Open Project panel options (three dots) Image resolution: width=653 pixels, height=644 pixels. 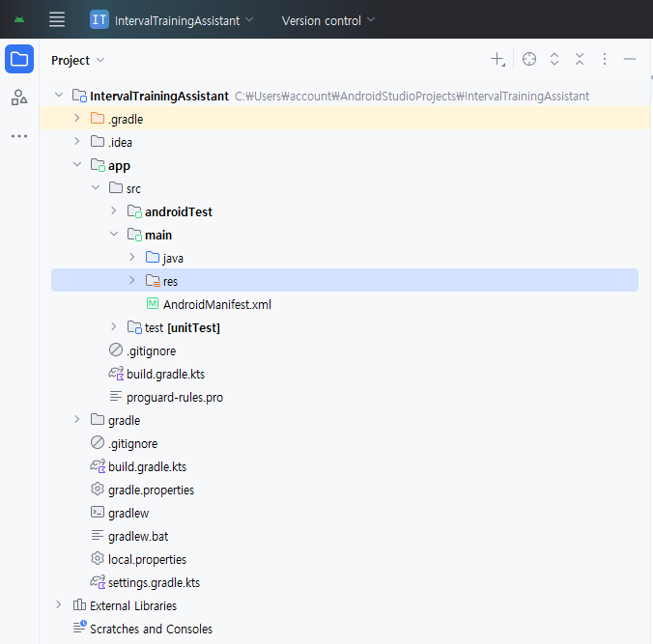605,59
